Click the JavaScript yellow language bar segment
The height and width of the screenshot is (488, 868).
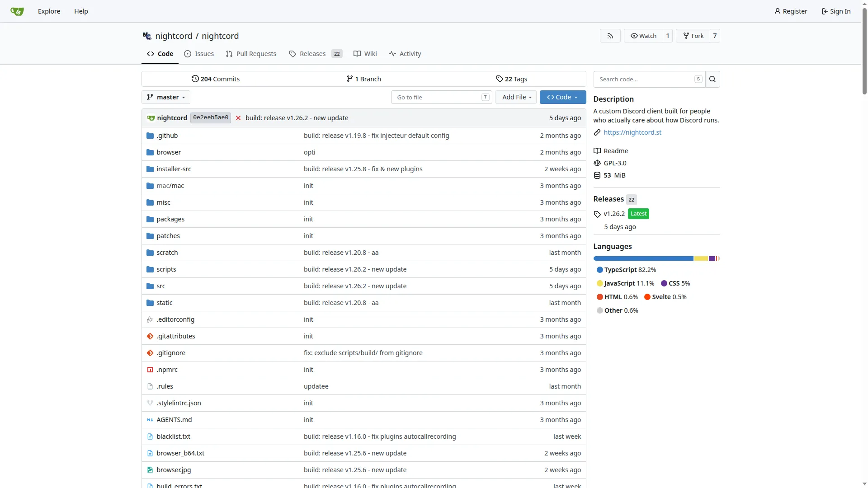pyautogui.click(x=701, y=258)
